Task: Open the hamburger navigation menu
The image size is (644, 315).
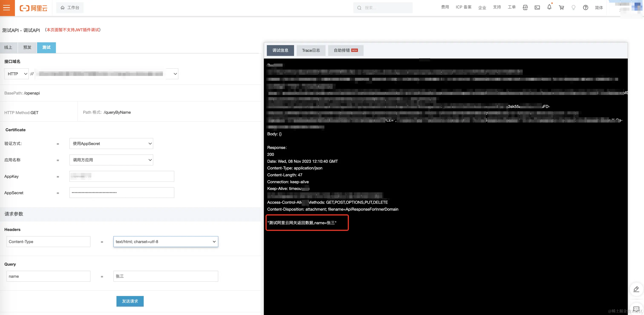Action: (x=7, y=8)
